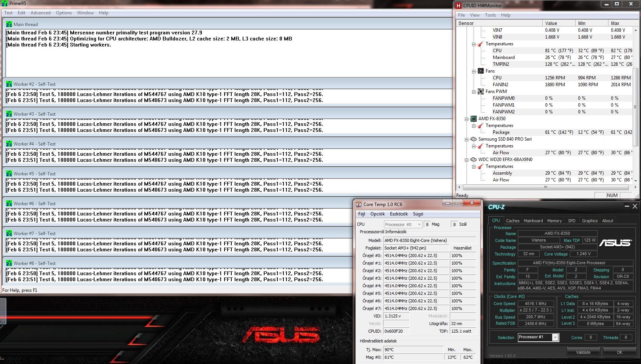The image size is (641, 364).
Task: Open the View menu in HWMonitor
Action: pyautogui.click(x=475, y=15)
